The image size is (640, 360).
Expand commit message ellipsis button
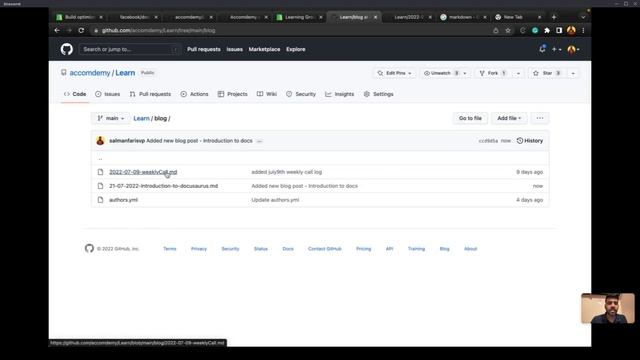click(259, 141)
